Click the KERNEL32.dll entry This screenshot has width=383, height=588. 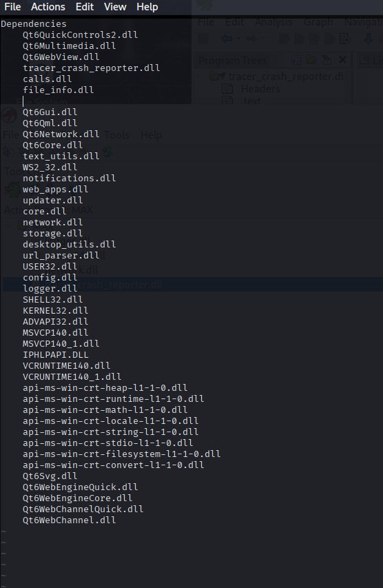pos(56,310)
